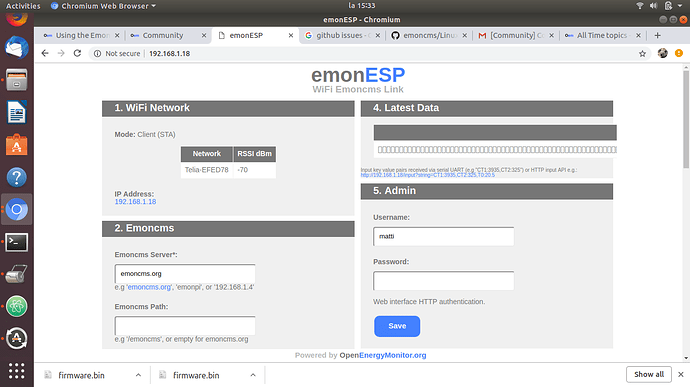The height and width of the screenshot is (387, 690).
Task: Click the RSSI dBm column header
Action: (254, 154)
